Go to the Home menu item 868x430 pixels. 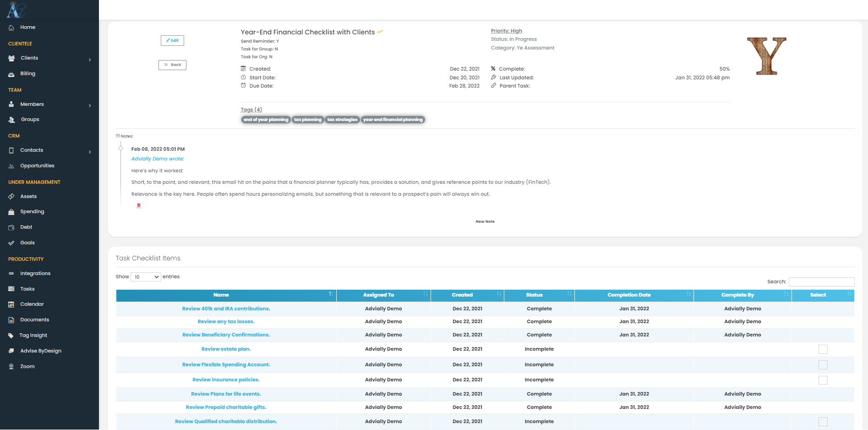tap(27, 27)
